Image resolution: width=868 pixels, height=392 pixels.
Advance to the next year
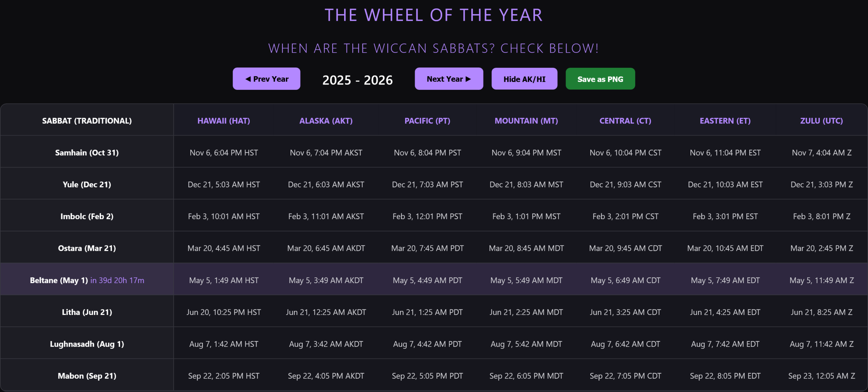coord(449,79)
